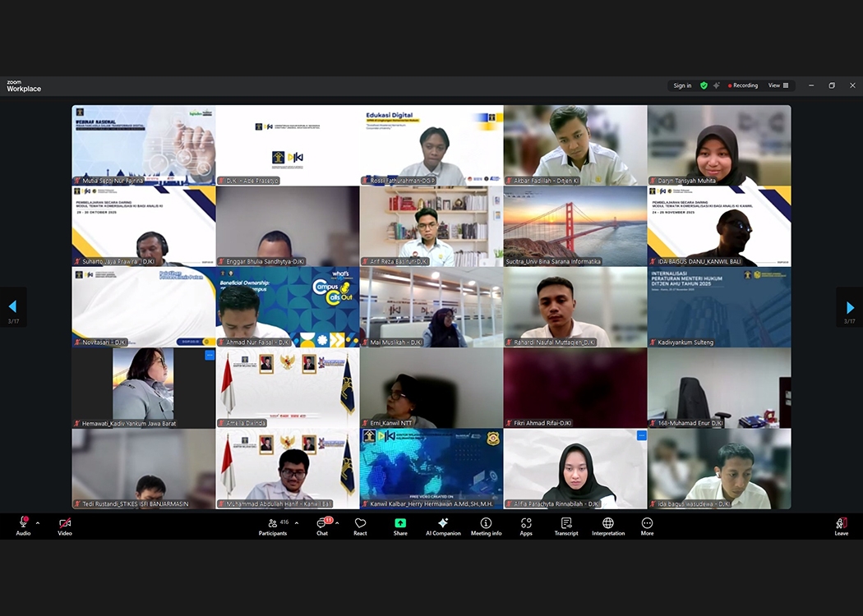The width and height of the screenshot is (863, 616).
Task: Open the View layout menu
Action: (x=778, y=85)
